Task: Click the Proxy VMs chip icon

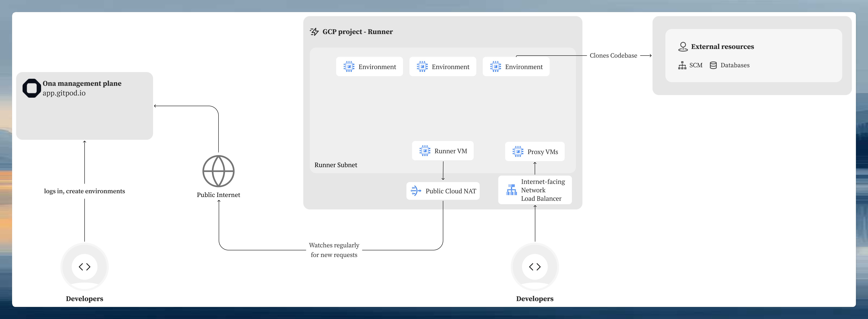Action: [x=518, y=152]
